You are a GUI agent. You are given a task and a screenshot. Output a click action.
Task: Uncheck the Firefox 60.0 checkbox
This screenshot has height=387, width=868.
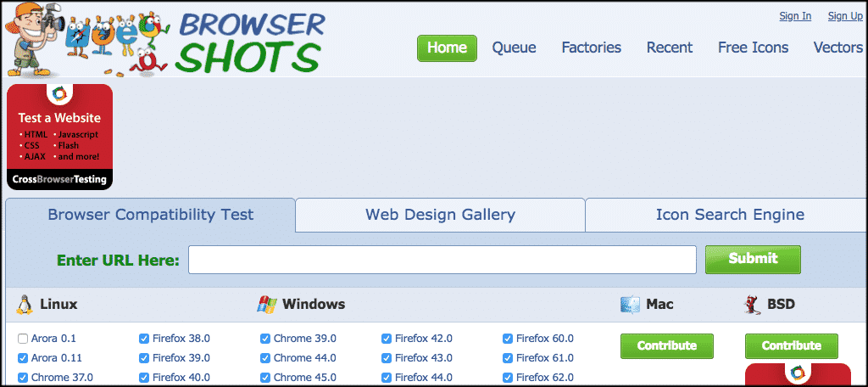[x=508, y=339]
